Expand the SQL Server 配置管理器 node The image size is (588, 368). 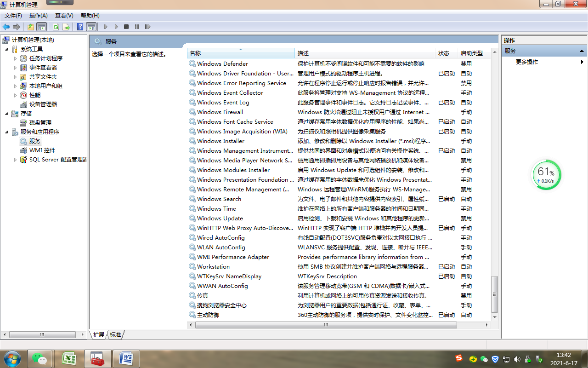point(15,160)
